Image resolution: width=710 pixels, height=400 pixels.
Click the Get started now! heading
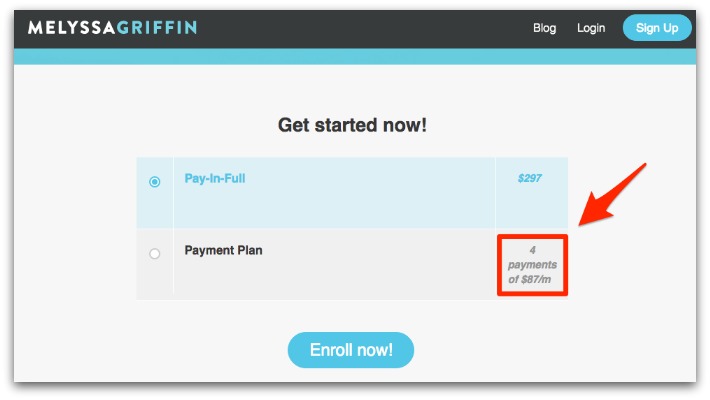[352, 125]
